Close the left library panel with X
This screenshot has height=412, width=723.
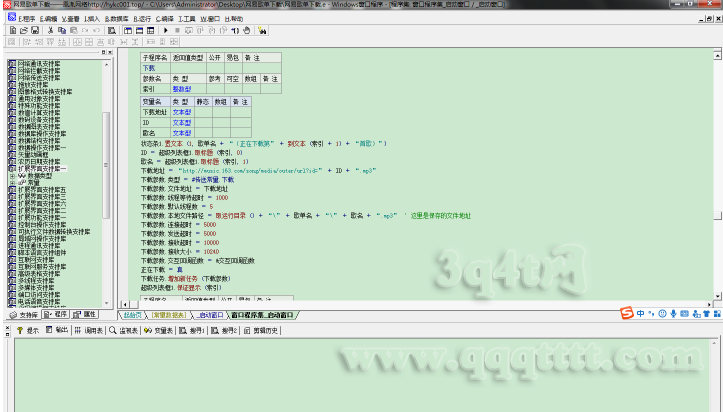pos(110,52)
